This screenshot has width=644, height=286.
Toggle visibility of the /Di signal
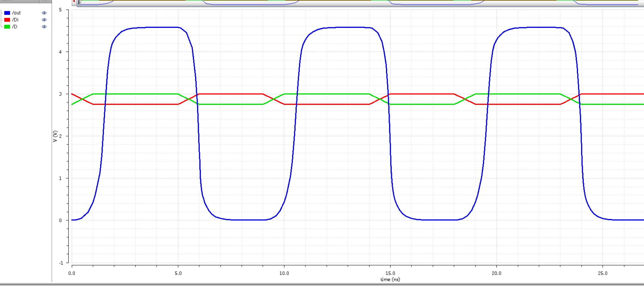click(x=44, y=20)
